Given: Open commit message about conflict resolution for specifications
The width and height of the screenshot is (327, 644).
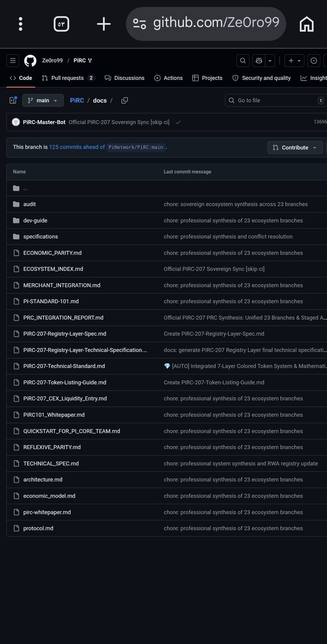Looking at the screenshot, I should coord(228,237).
